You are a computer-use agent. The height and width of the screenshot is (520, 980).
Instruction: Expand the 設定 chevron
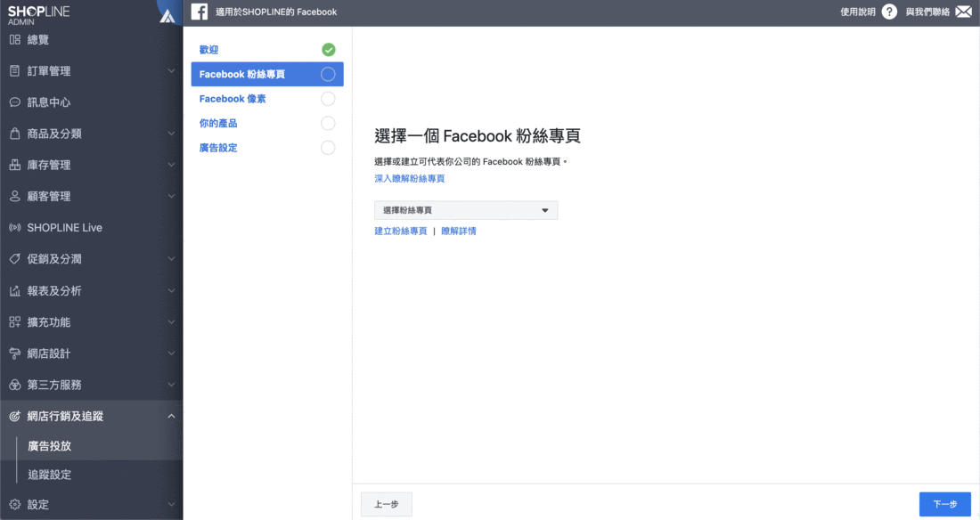(171, 504)
